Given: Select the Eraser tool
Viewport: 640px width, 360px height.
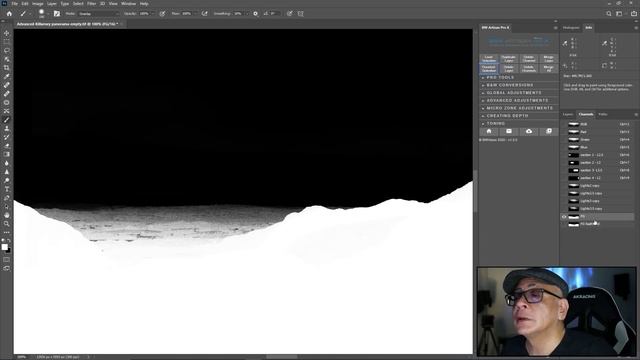Looking at the screenshot, I should tap(7, 146).
